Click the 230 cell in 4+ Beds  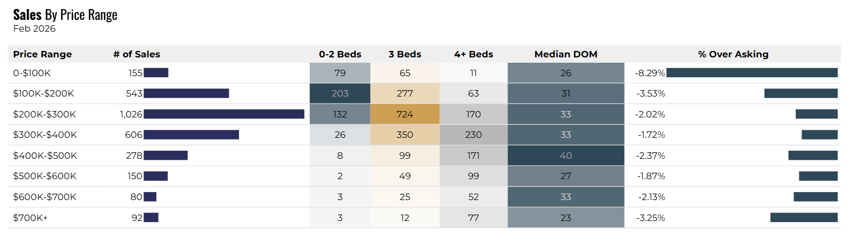pyautogui.click(x=473, y=135)
